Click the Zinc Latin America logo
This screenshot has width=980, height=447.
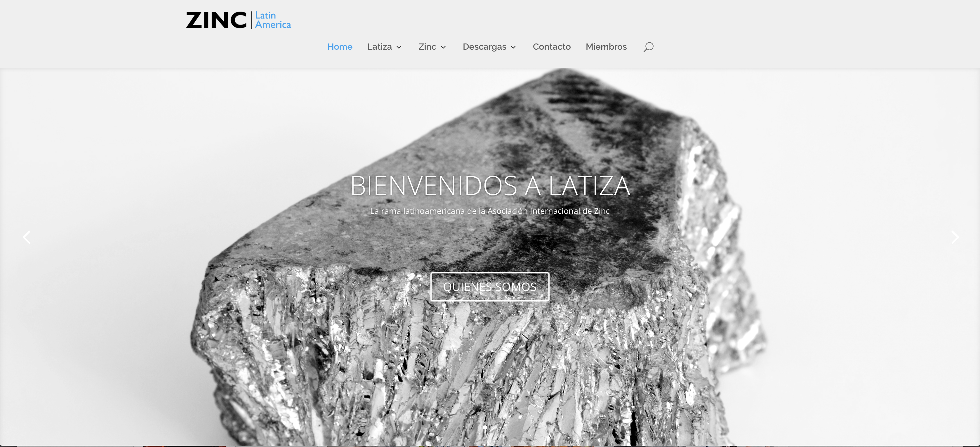239,20
